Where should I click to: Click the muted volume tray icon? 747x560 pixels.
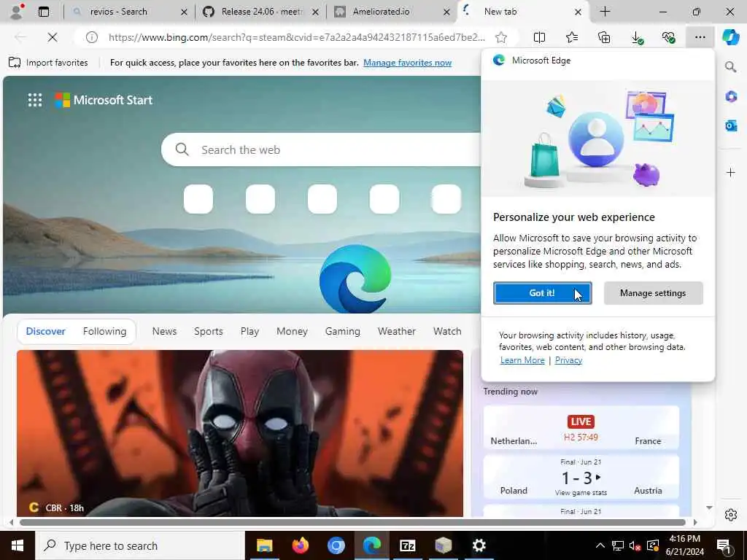coord(635,545)
